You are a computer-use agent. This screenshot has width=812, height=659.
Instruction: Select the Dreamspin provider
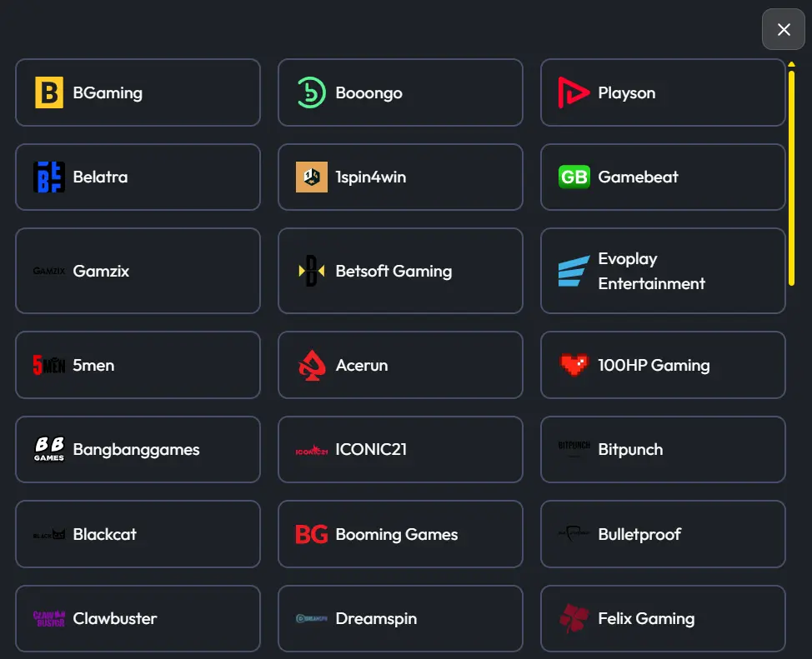[x=400, y=619]
